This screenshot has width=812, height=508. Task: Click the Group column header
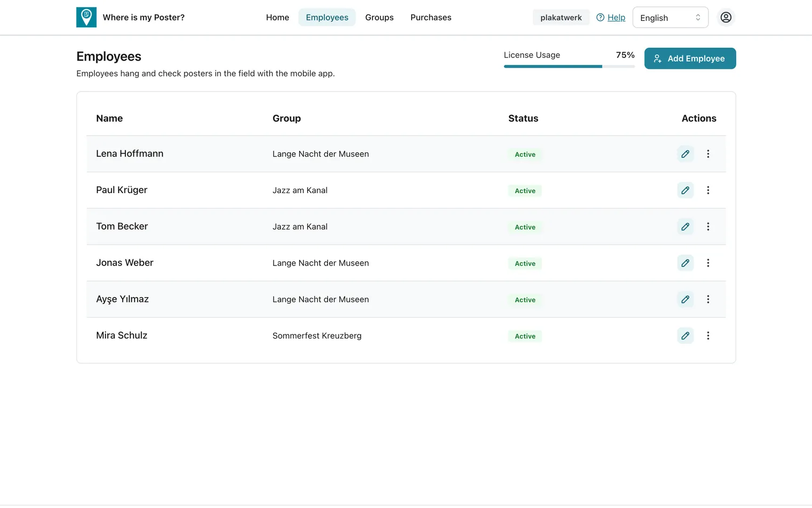click(287, 119)
